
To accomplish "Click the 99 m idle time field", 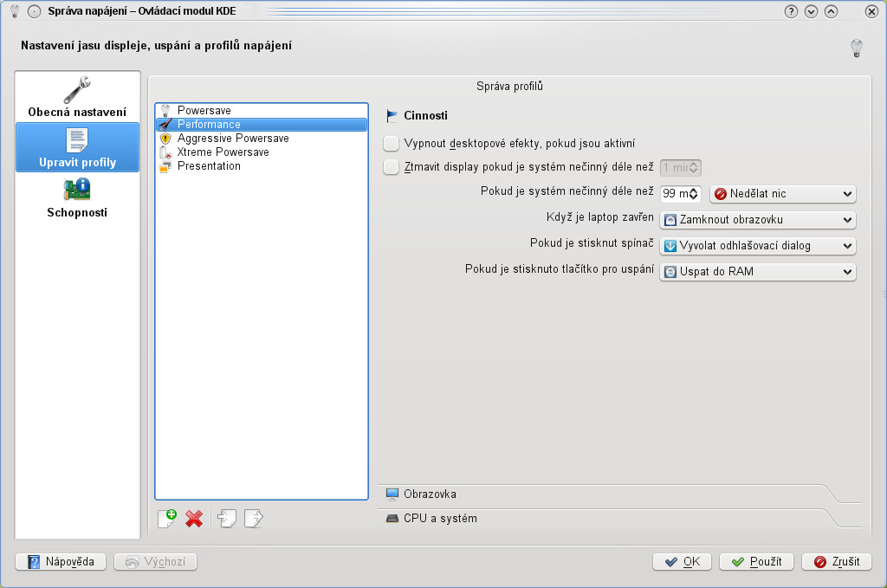I will pos(675,194).
